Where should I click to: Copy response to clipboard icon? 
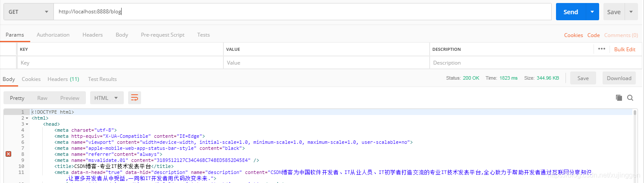[x=619, y=98]
